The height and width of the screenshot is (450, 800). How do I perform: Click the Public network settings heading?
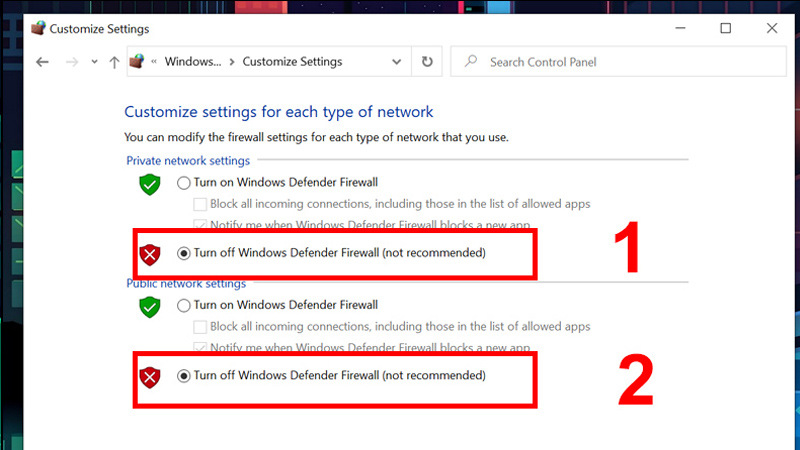point(186,283)
